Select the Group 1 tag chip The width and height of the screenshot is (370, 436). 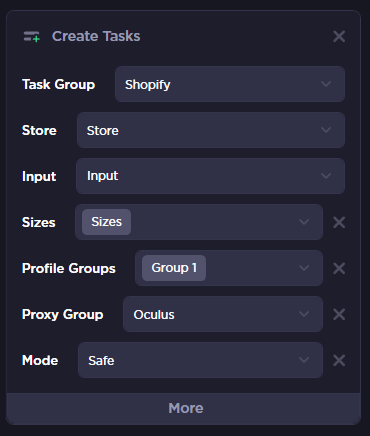coord(174,268)
